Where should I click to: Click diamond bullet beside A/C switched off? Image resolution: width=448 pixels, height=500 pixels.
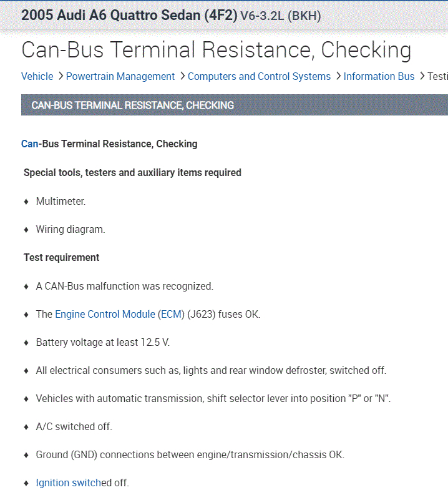click(x=26, y=427)
